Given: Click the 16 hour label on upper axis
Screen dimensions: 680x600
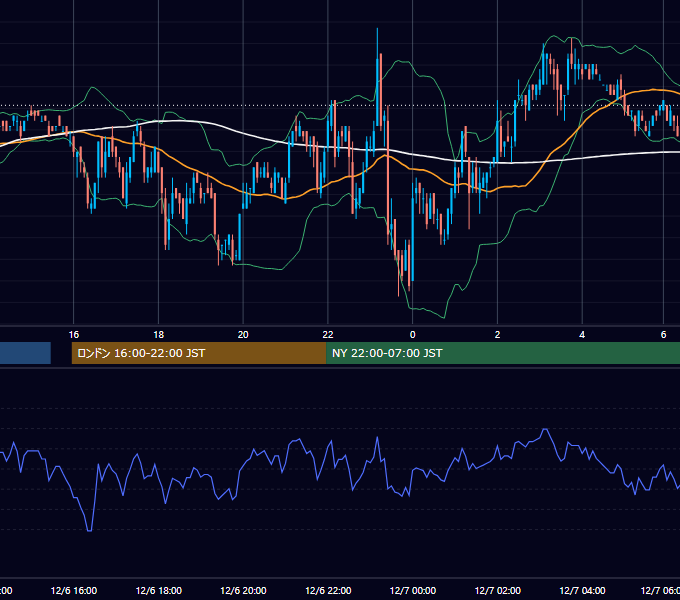Looking at the screenshot, I should [x=74, y=335].
